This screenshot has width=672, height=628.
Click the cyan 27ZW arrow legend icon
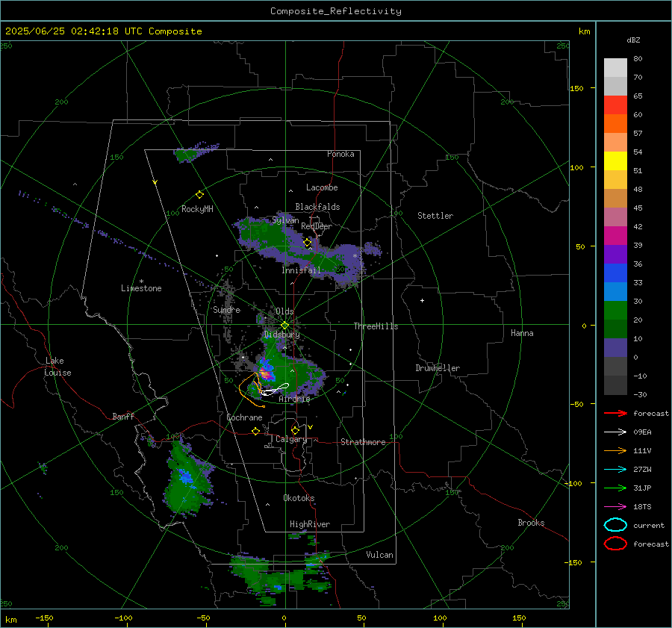coord(615,469)
